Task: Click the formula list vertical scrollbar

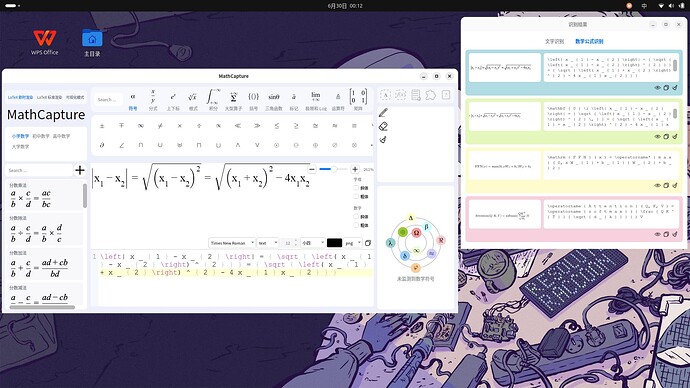Action: [85, 196]
